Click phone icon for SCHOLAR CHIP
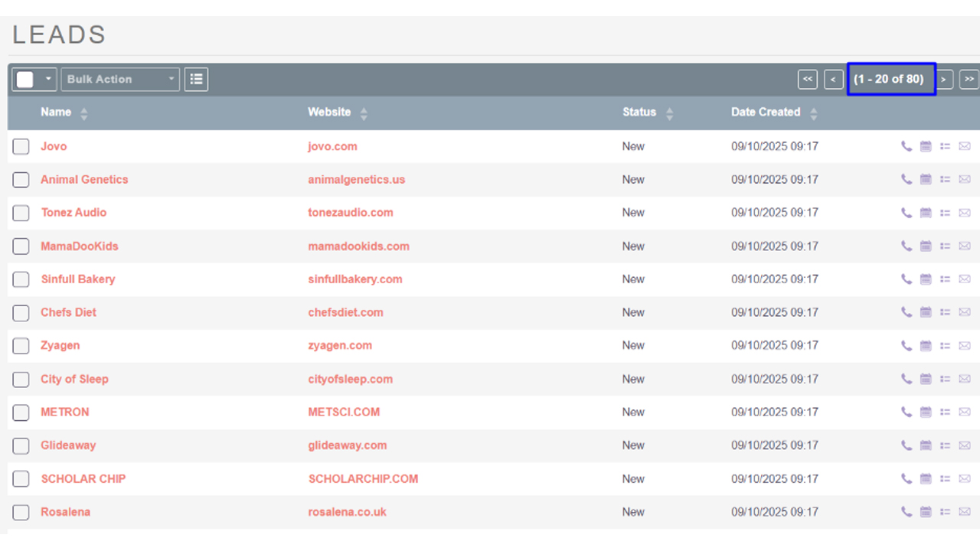This screenshot has width=980, height=551. (906, 478)
